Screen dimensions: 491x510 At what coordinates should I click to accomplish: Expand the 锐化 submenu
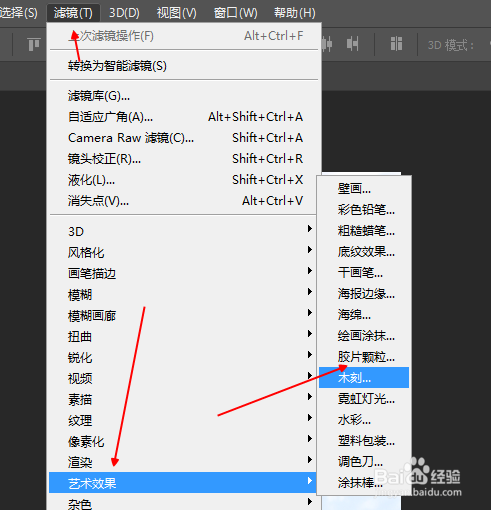183,357
